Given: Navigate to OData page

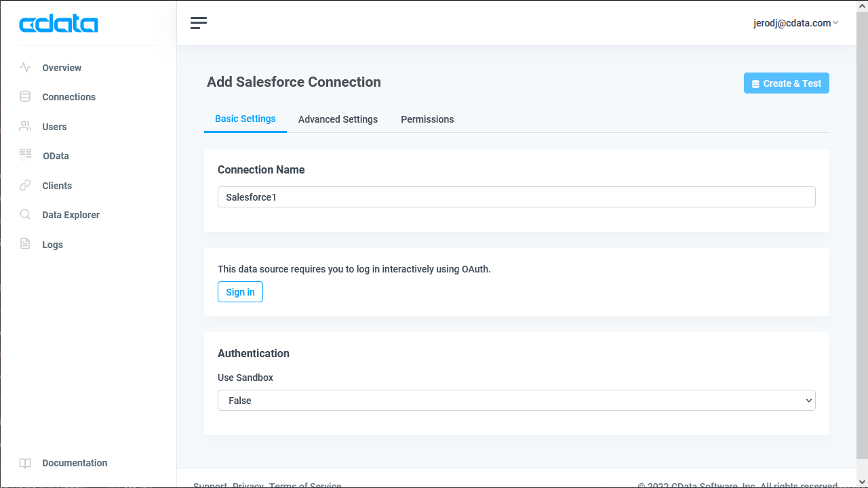Looking at the screenshot, I should [56, 156].
